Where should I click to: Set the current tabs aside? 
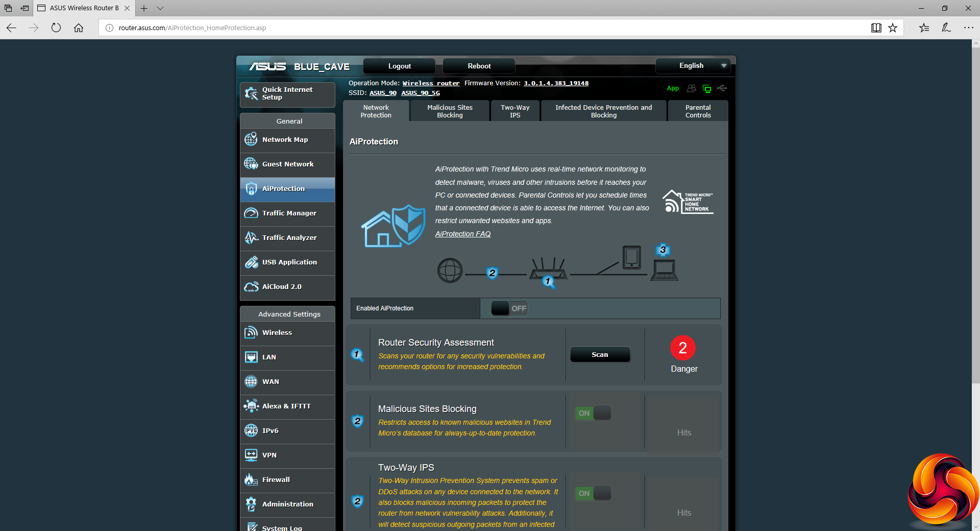pos(24,8)
